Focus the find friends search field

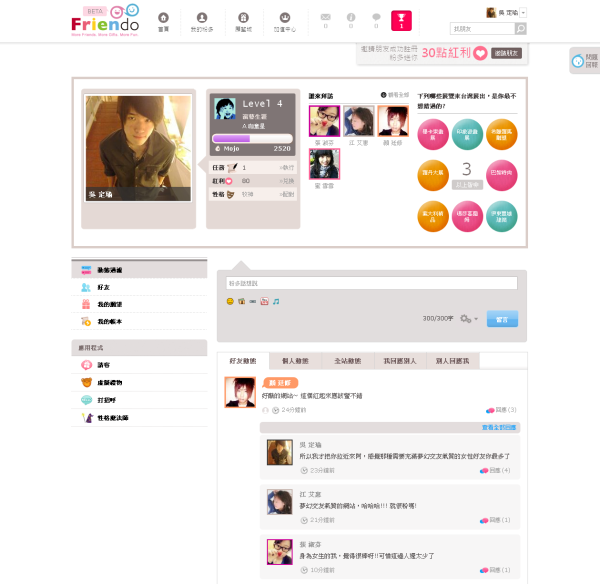483,29
